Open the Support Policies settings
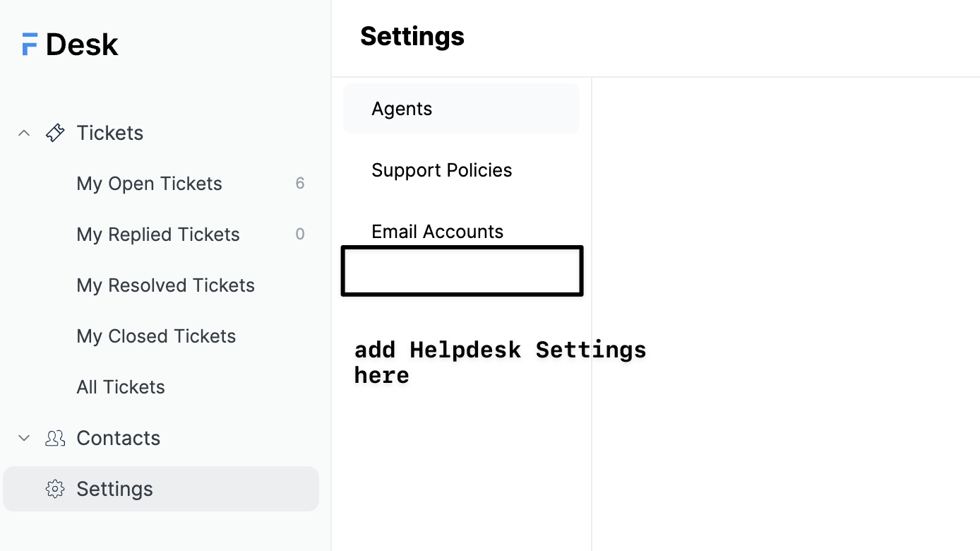 441,170
